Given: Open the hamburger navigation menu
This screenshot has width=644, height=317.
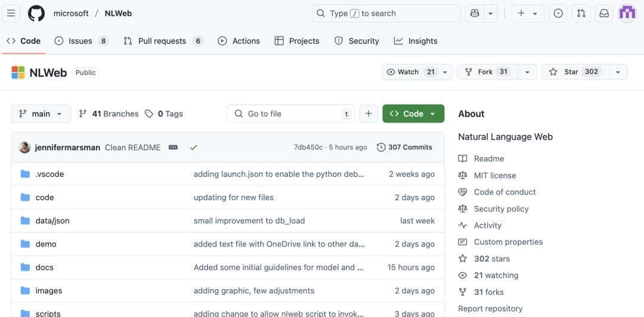Looking at the screenshot, I should pos(12,13).
